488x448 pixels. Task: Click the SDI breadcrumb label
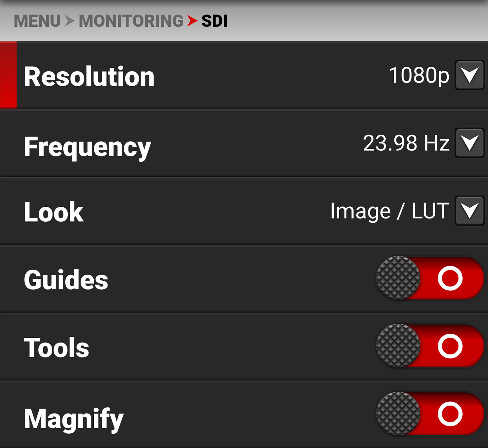[214, 21]
